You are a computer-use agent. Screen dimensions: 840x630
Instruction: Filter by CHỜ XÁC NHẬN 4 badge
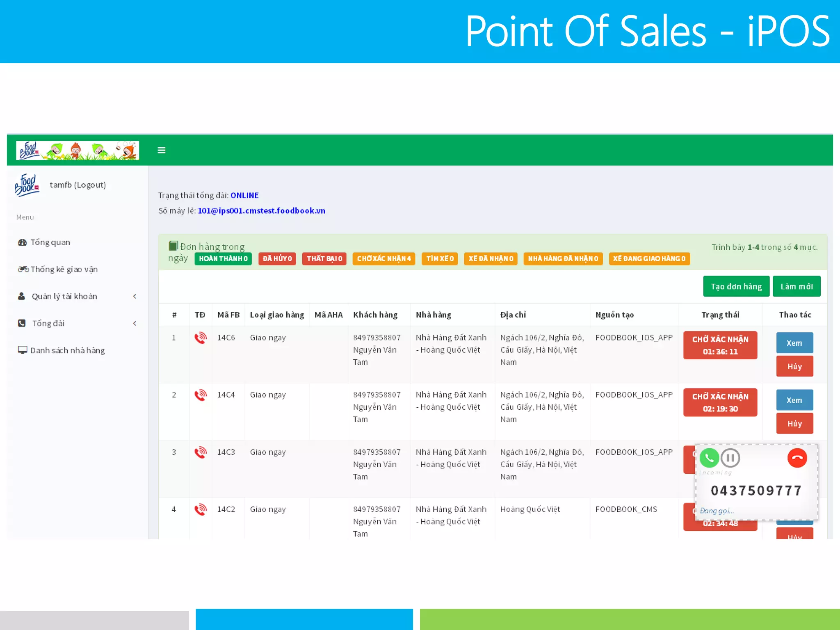(x=384, y=259)
